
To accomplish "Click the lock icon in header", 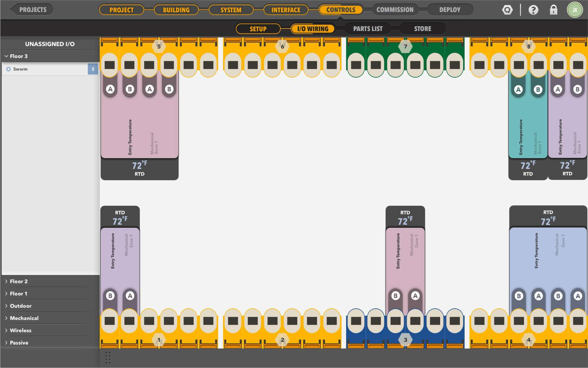I will point(553,10).
